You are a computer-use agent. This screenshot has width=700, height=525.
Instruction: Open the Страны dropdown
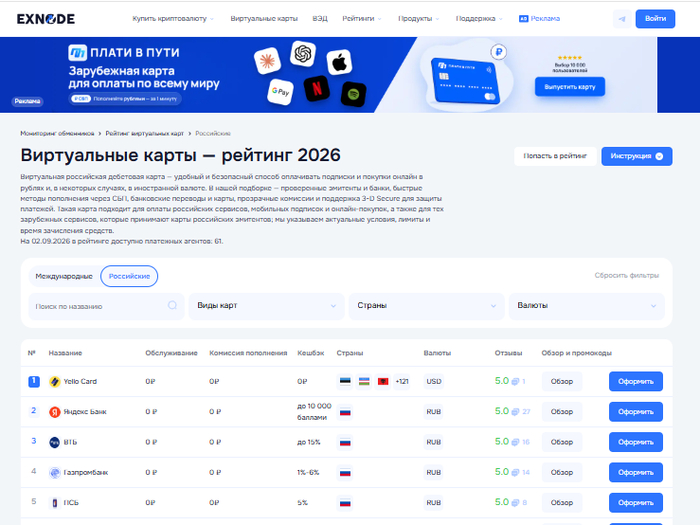[x=426, y=306]
